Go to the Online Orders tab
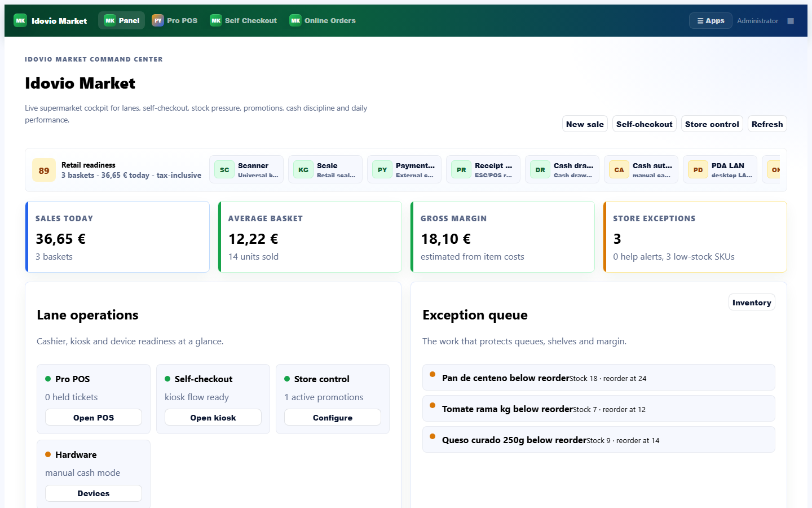Viewport: 812px width, 508px height. 323,21
